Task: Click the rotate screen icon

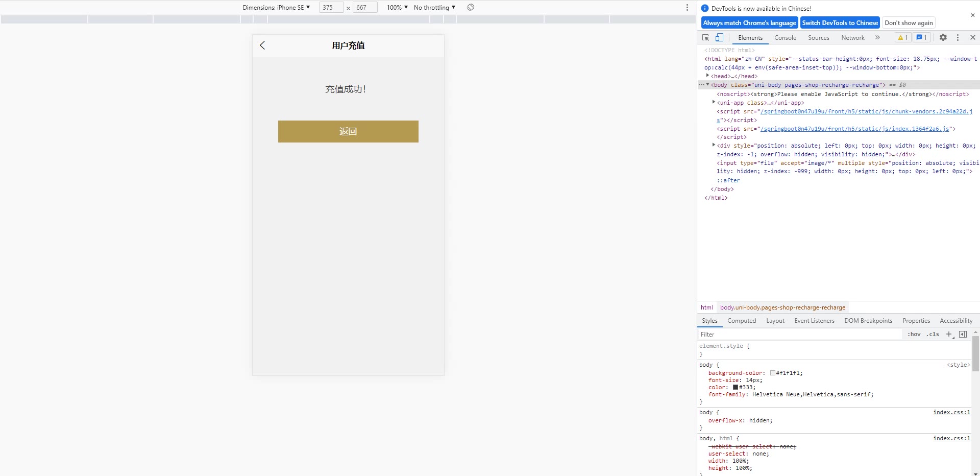Action: coord(471,8)
